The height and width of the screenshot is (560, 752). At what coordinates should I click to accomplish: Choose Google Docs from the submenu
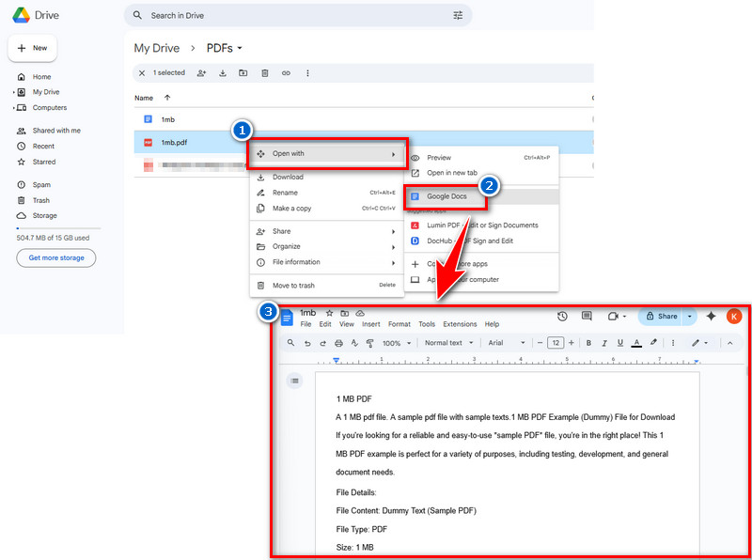tap(481, 196)
